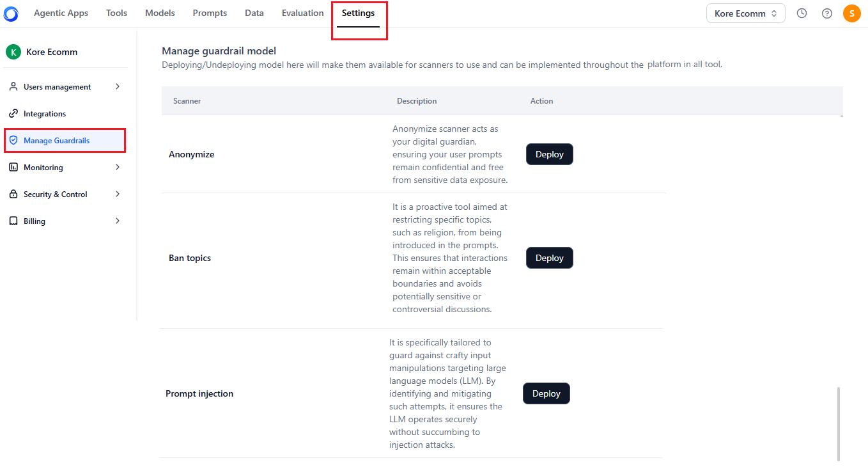This screenshot has height=467, width=868.
Task: Open the help question mark icon
Action: [826, 13]
